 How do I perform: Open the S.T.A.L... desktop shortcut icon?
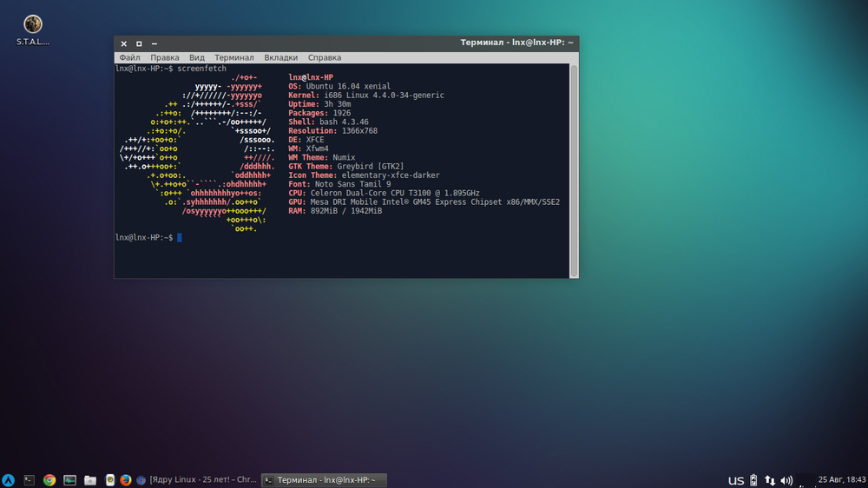point(33,24)
